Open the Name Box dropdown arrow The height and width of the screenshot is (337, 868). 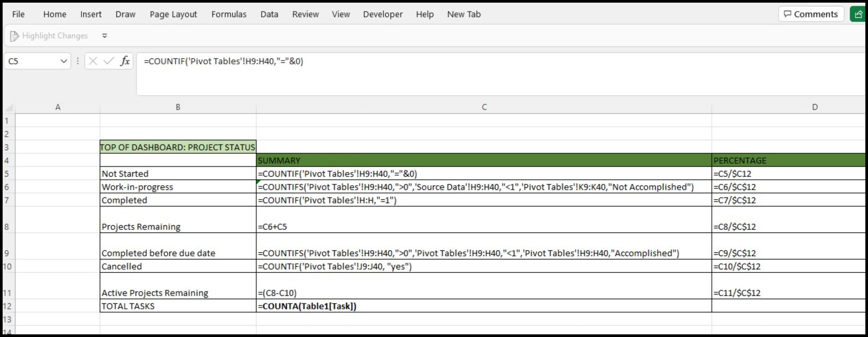coord(63,61)
